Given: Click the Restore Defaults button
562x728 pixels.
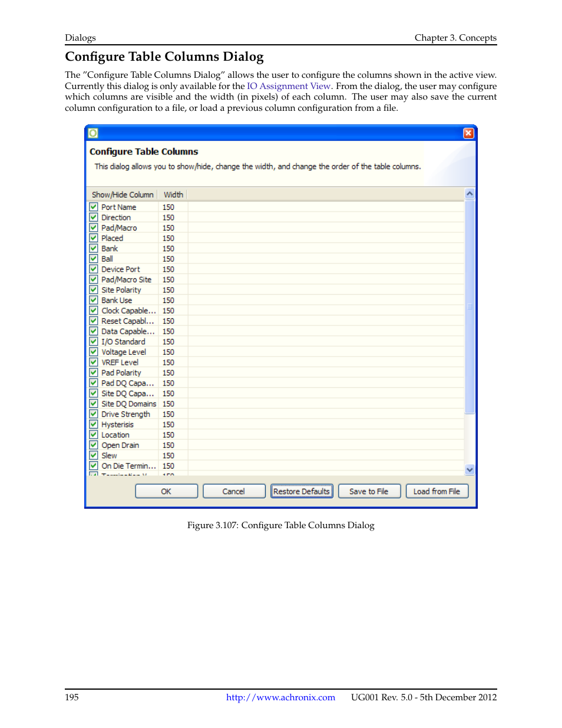Looking at the screenshot, I should click(301, 491).
